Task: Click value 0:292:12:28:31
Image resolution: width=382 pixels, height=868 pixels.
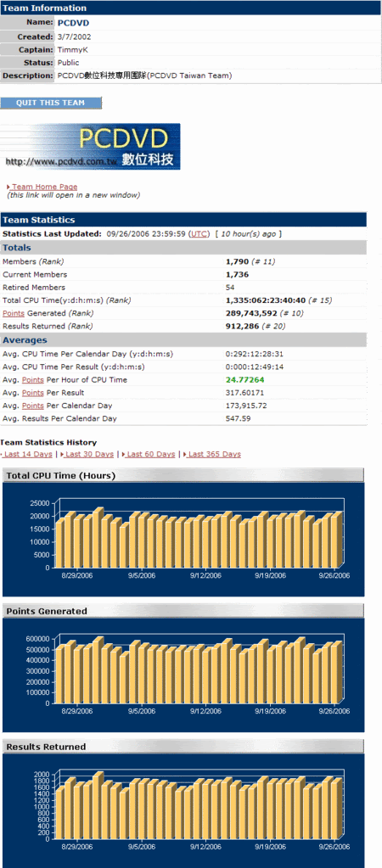Action: (x=256, y=354)
